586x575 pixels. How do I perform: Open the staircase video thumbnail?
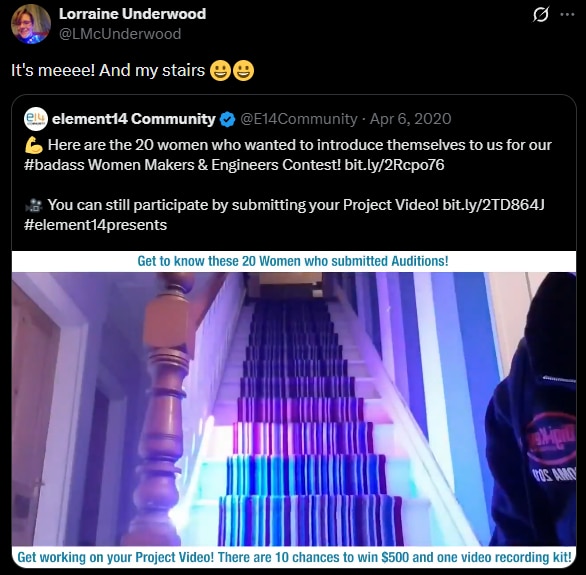tap(294, 409)
